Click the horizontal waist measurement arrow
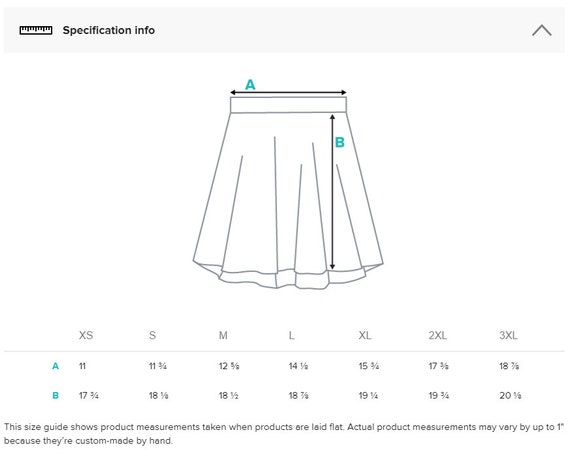The height and width of the screenshot is (460, 570). (x=288, y=92)
